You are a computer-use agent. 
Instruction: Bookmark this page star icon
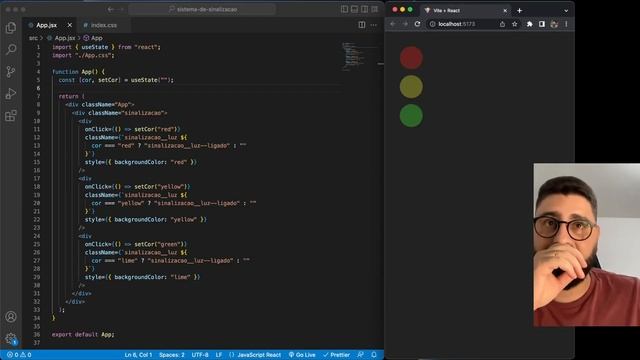pos(515,24)
